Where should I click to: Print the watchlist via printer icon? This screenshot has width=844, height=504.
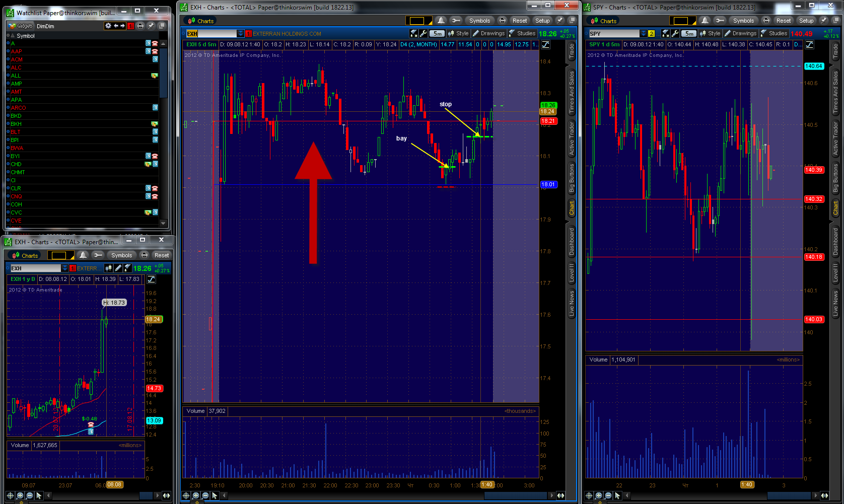coord(140,26)
